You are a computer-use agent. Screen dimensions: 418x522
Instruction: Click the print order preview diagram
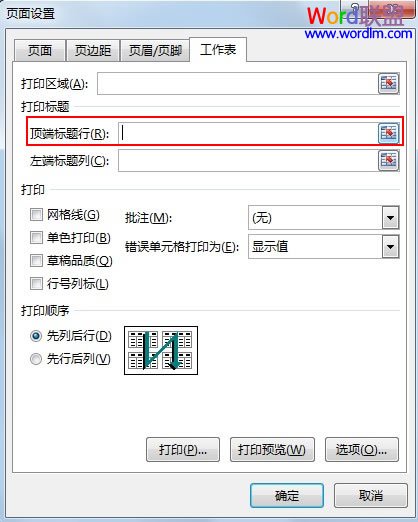pyautogui.click(x=161, y=350)
